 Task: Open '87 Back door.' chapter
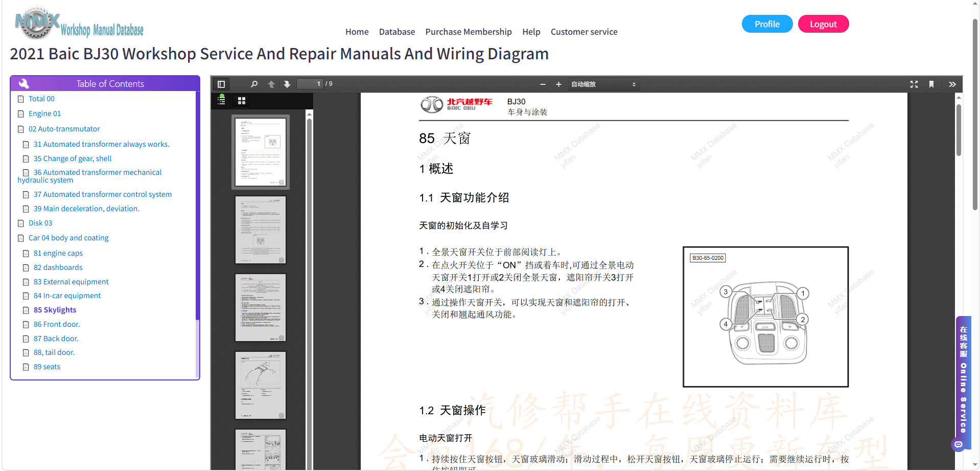pyautogui.click(x=56, y=339)
